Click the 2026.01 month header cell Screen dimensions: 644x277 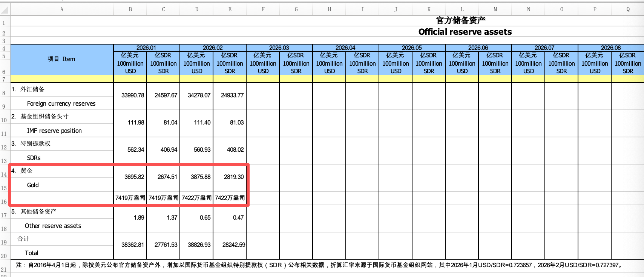146,48
